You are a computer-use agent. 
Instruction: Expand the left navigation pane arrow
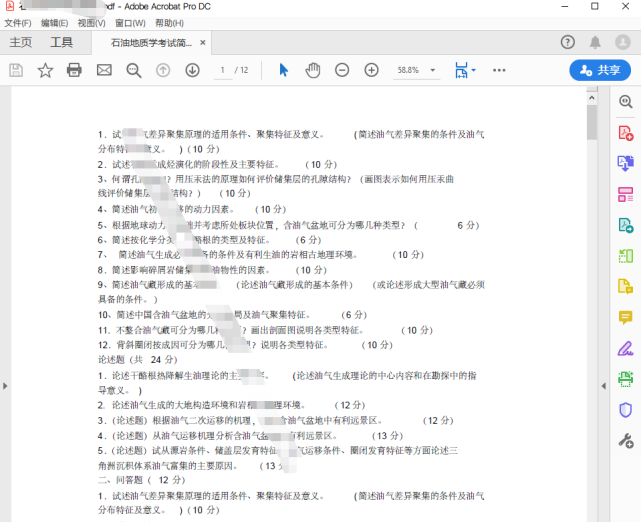pos(5,386)
